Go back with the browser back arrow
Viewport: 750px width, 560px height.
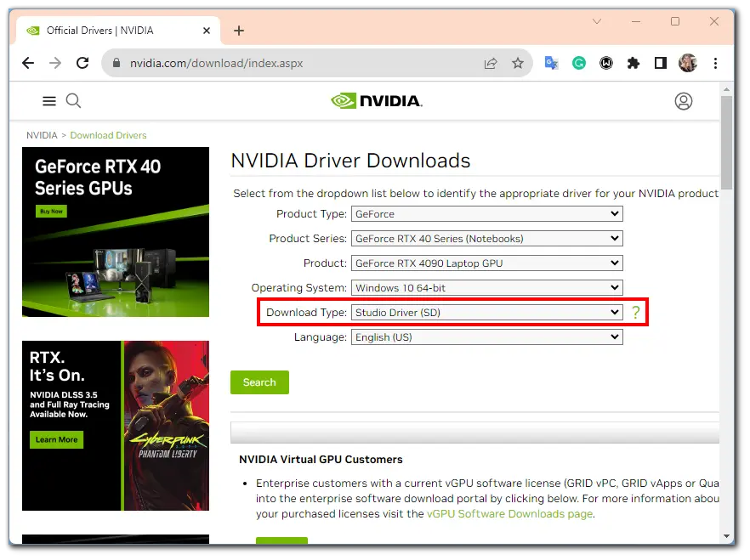pyautogui.click(x=28, y=63)
